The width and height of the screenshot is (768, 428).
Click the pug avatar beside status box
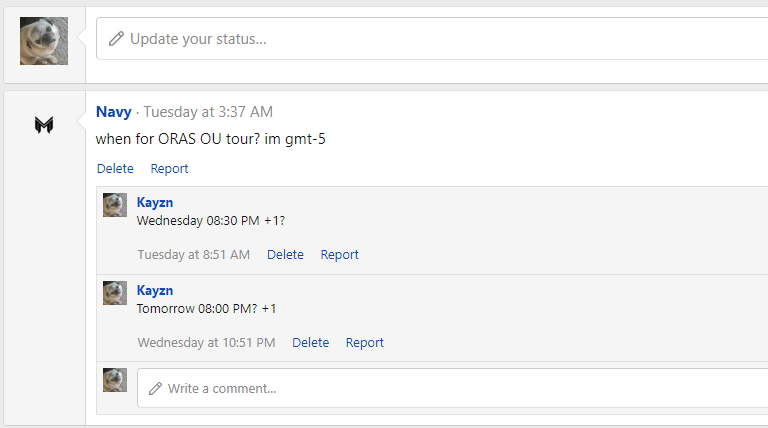44,41
